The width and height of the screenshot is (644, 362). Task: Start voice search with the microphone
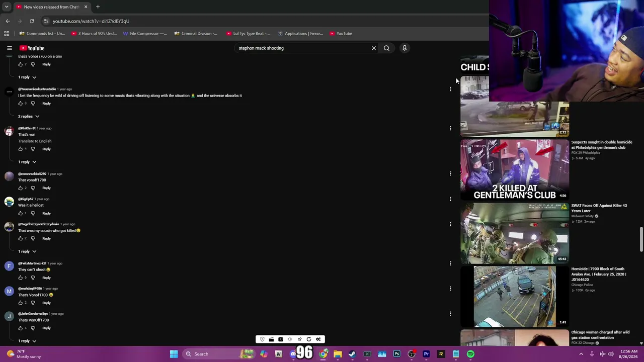(405, 48)
